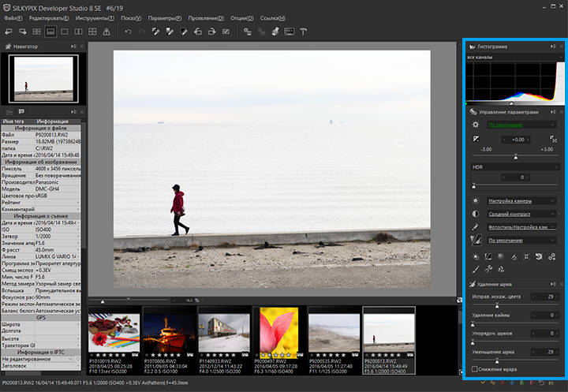Click the white balance sun icon
This screenshot has width=568, height=392.
pyautogui.click(x=476, y=200)
